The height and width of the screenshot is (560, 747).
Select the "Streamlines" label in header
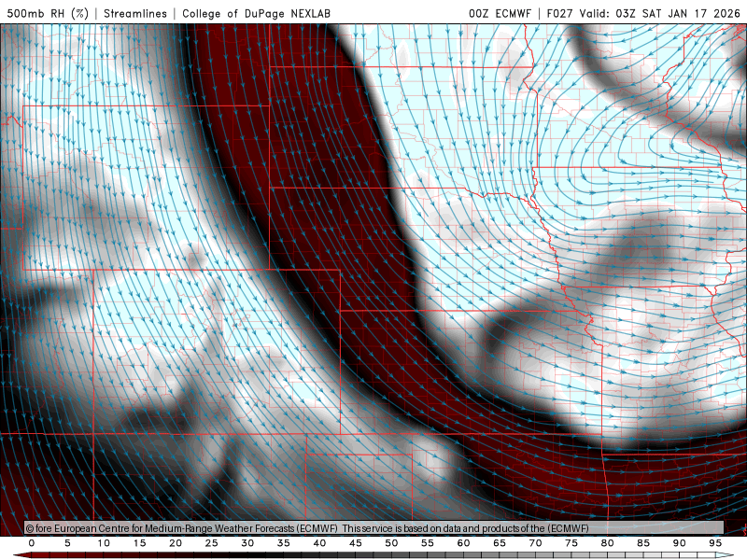point(135,13)
